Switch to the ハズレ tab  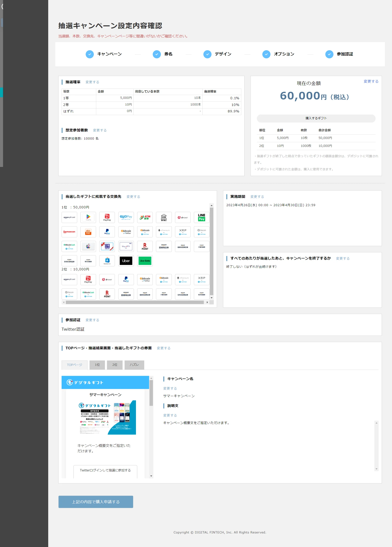point(134,365)
